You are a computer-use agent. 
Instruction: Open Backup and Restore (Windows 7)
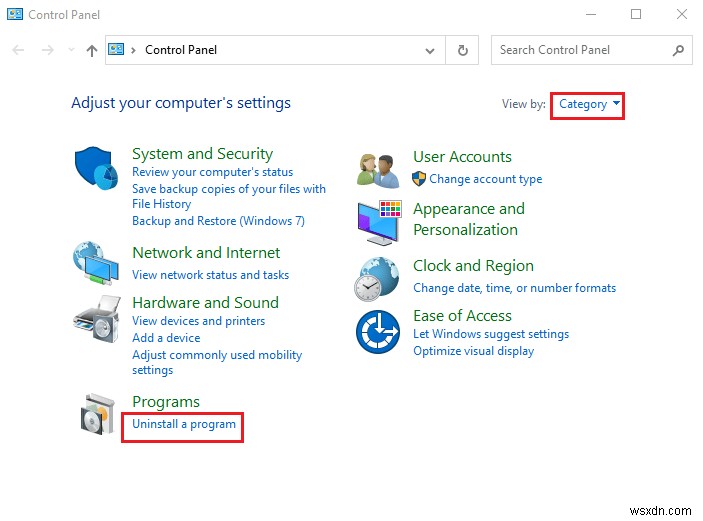tap(218, 220)
